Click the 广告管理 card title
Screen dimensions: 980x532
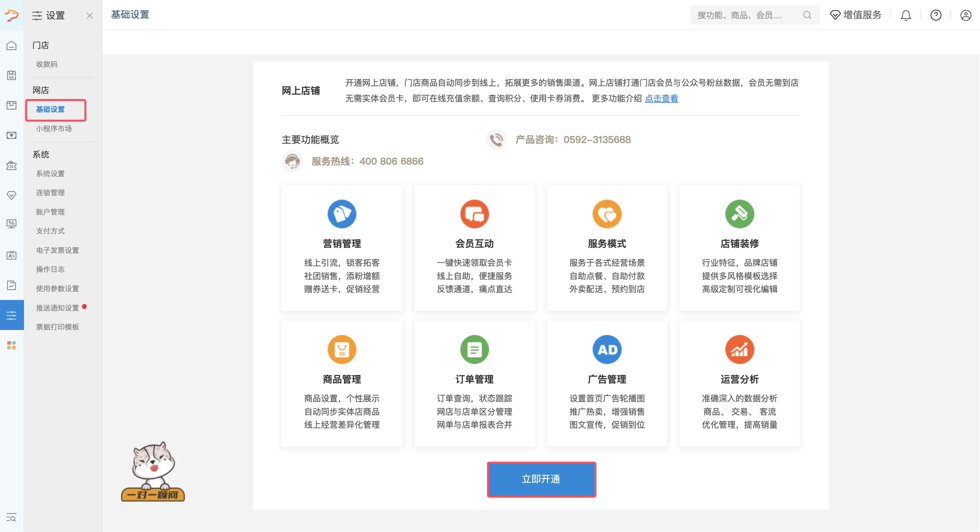[x=607, y=379]
